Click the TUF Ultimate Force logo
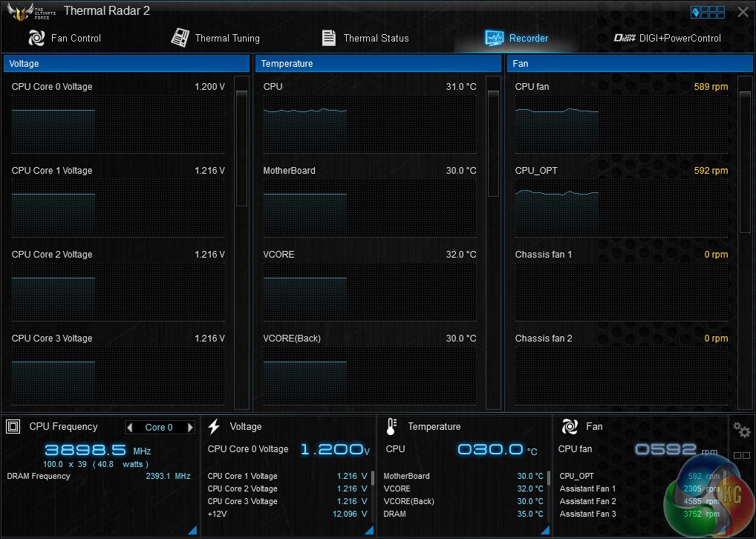This screenshot has width=756, height=539. (32, 12)
